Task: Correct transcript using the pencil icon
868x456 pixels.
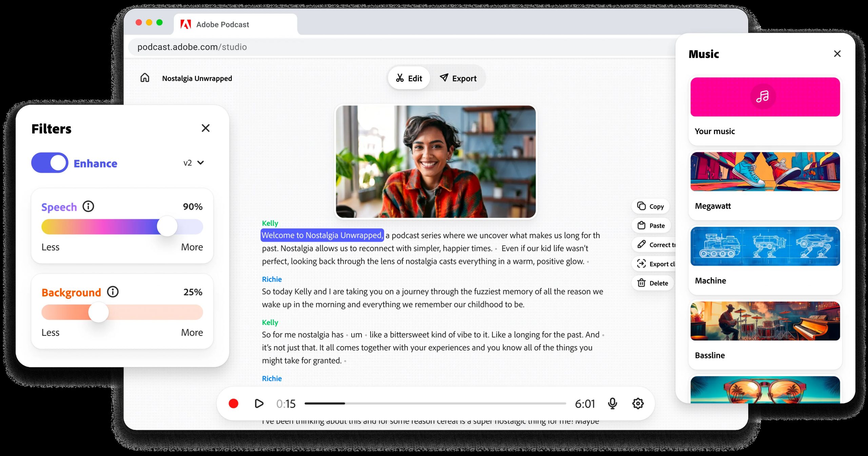Action: coord(641,245)
